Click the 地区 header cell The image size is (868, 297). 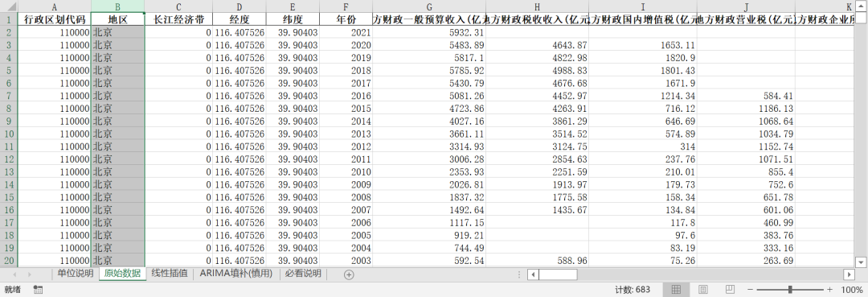pyautogui.click(x=118, y=19)
